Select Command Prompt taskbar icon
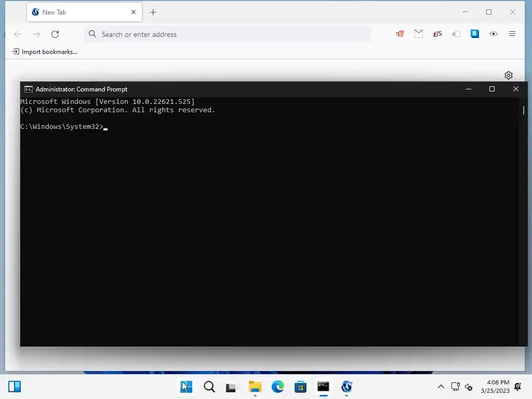The height and width of the screenshot is (399, 532). click(323, 387)
